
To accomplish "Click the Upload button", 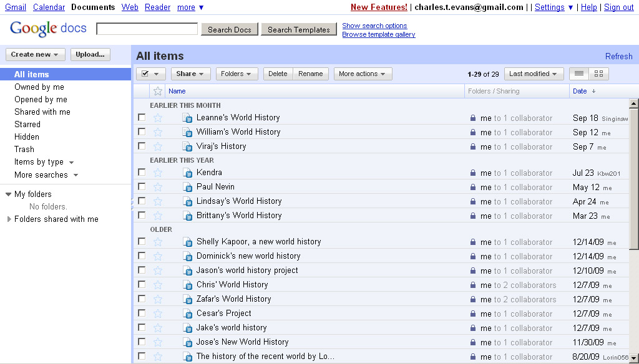I will (x=90, y=55).
